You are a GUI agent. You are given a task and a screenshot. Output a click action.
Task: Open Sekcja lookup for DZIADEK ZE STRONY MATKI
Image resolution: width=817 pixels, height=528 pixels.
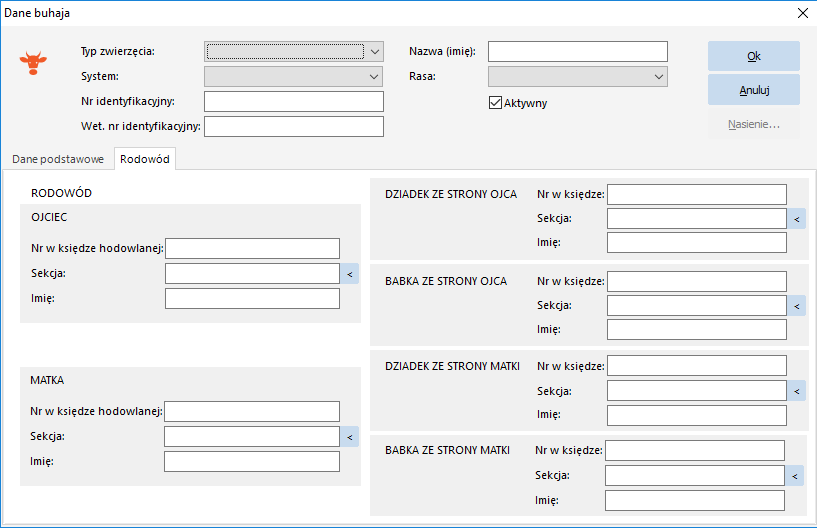click(797, 391)
